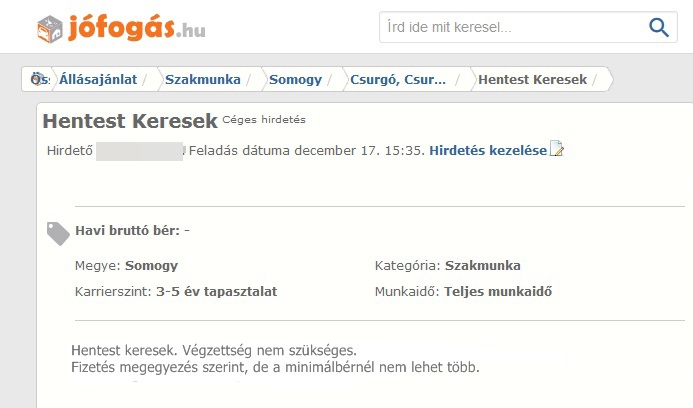Viewport: 693px width, 408px height.
Task: Focus the 'Írd ide mit keresel...' search field
Action: [x=512, y=27]
